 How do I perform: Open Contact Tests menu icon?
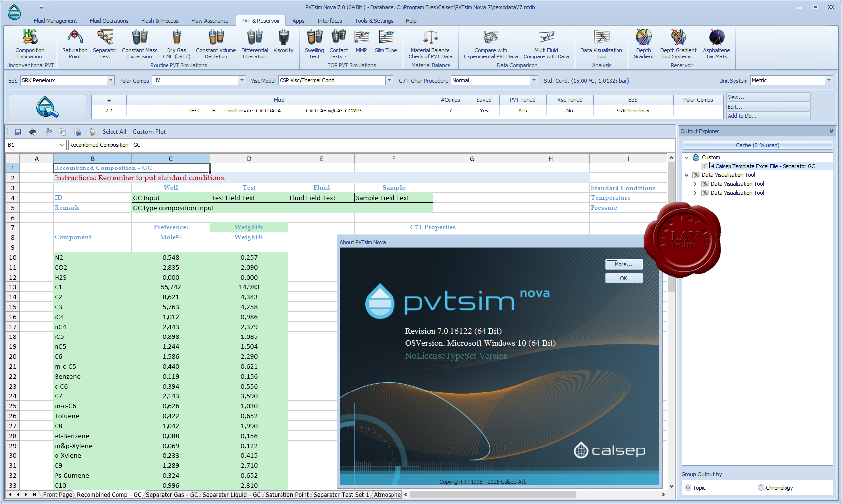(338, 44)
